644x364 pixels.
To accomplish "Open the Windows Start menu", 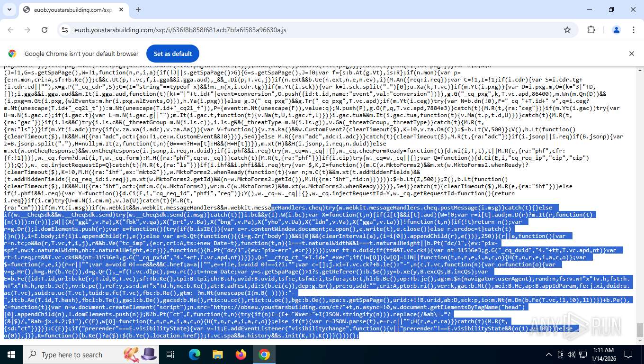I will pyautogui.click(x=11, y=355).
